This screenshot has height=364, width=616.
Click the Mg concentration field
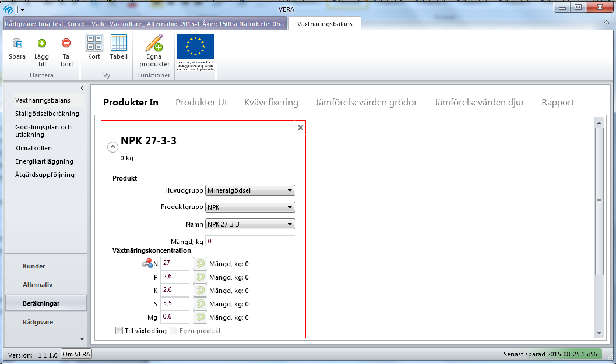tap(175, 316)
